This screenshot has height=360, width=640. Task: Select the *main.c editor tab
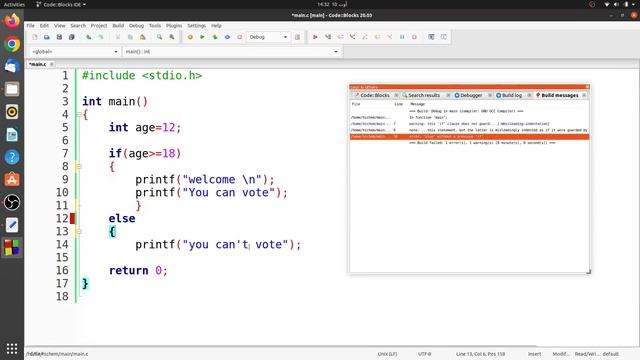38,64
